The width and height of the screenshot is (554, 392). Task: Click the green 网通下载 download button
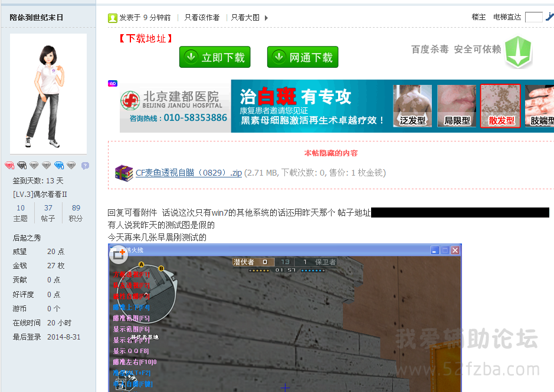[303, 57]
